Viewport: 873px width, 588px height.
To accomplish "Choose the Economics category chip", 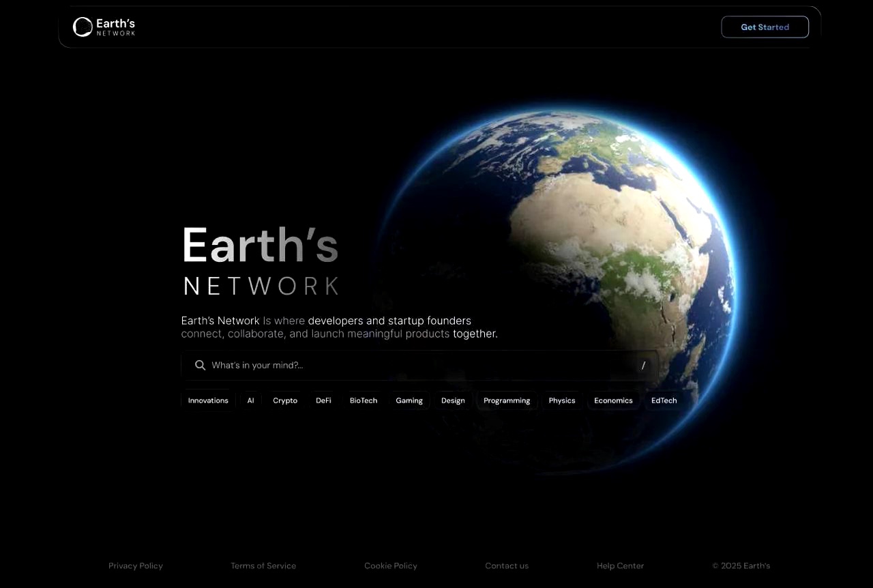I will [x=613, y=400].
